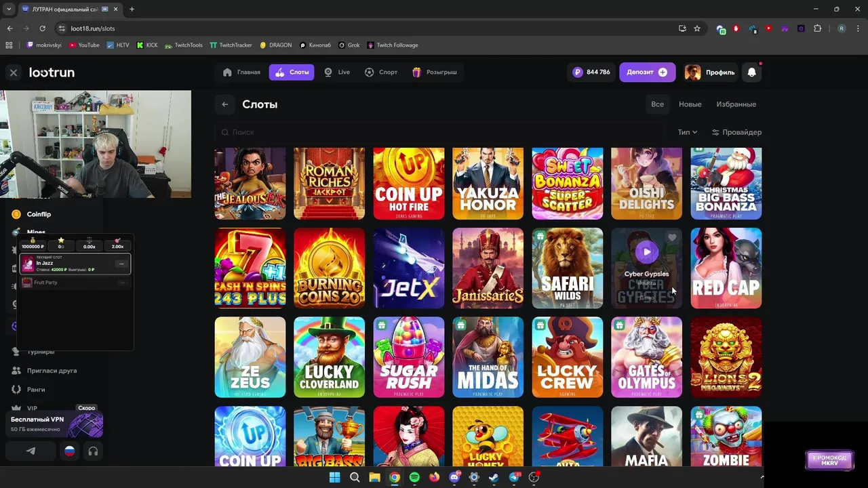This screenshot has height=488, width=868.
Task: Select the Избранные filter
Action: pyautogui.click(x=736, y=104)
